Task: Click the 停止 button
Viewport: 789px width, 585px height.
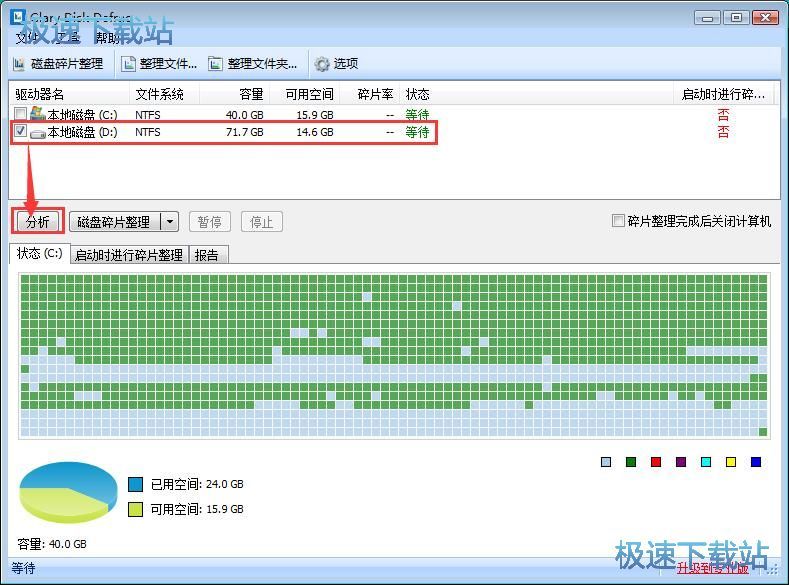Action: (x=262, y=222)
